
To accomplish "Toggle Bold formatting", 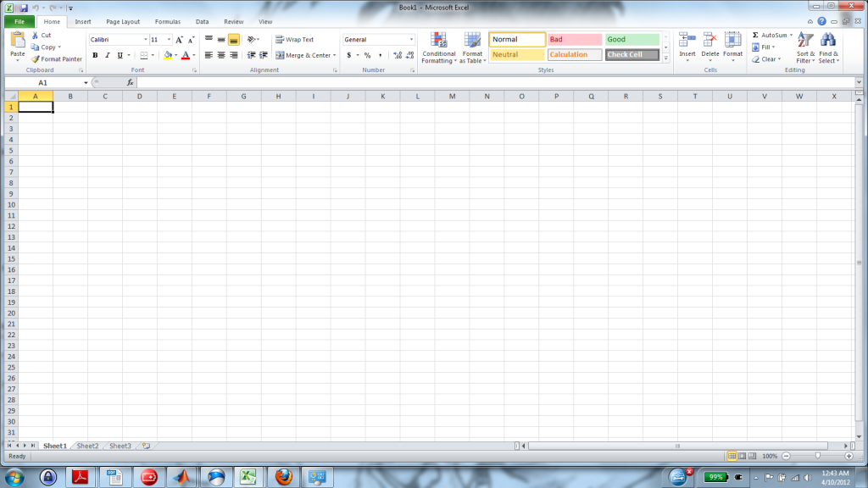I will 95,55.
